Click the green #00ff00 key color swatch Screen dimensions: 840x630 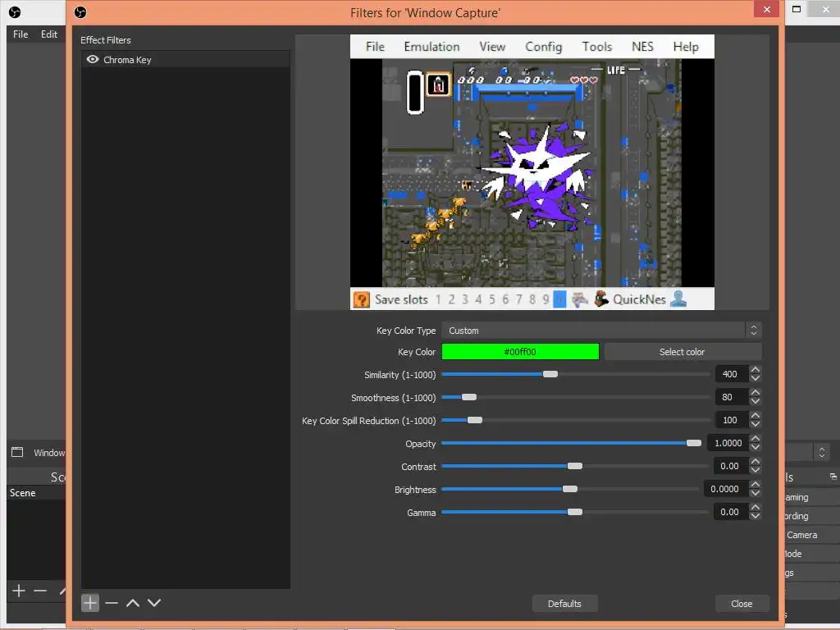click(520, 352)
